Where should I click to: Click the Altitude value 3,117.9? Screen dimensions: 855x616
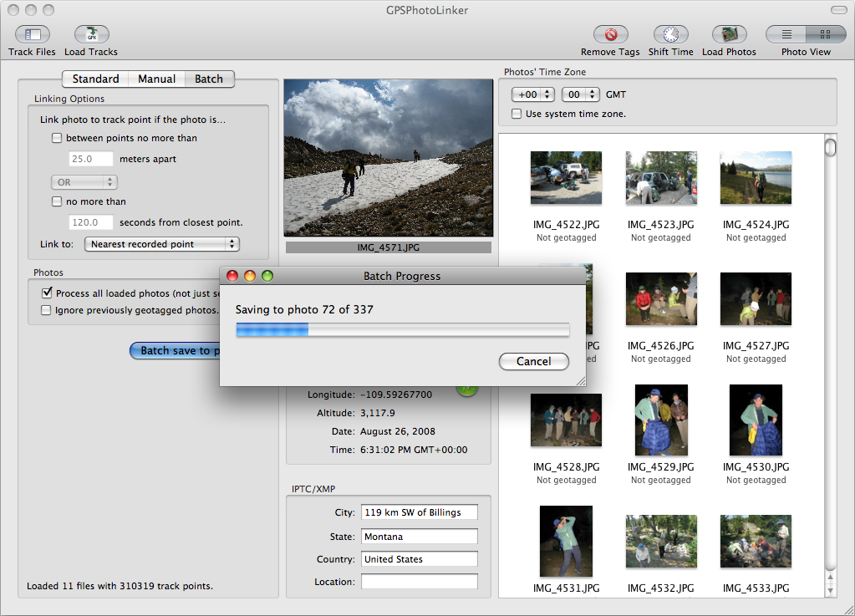[377, 413]
